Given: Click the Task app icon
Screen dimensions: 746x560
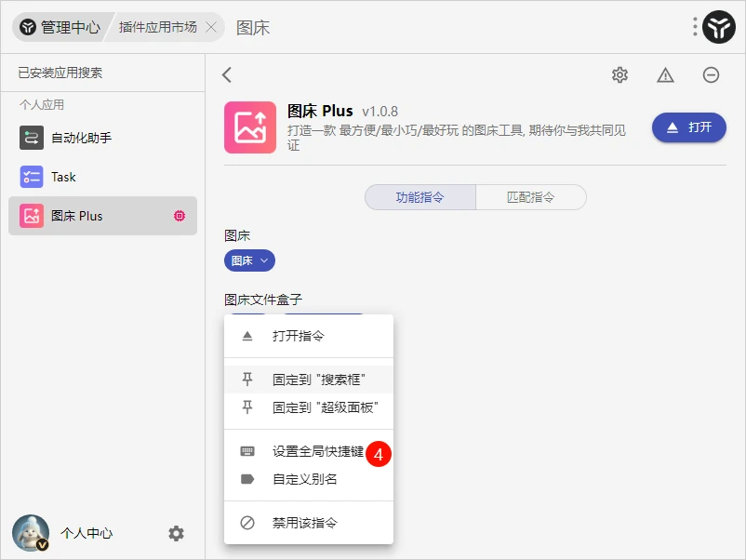Looking at the screenshot, I should pyautogui.click(x=32, y=177).
